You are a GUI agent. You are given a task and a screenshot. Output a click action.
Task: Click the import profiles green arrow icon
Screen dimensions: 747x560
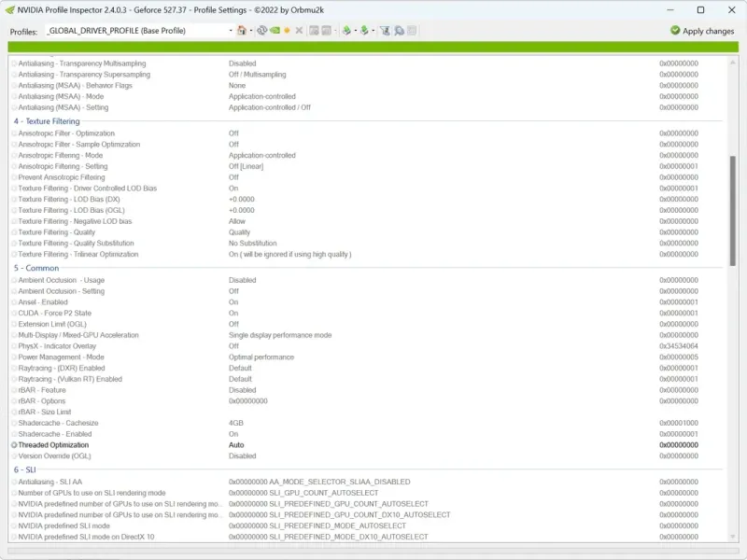point(364,31)
